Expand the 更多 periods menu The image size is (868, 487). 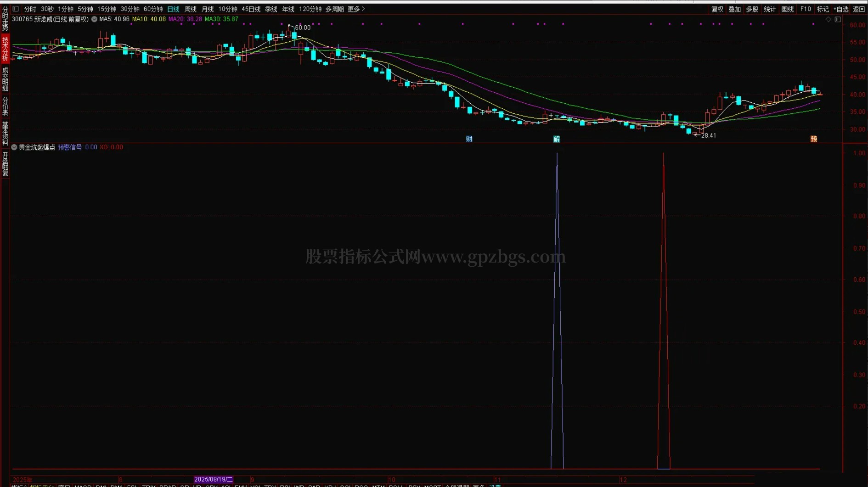pyautogui.click(x=356, y=9)
